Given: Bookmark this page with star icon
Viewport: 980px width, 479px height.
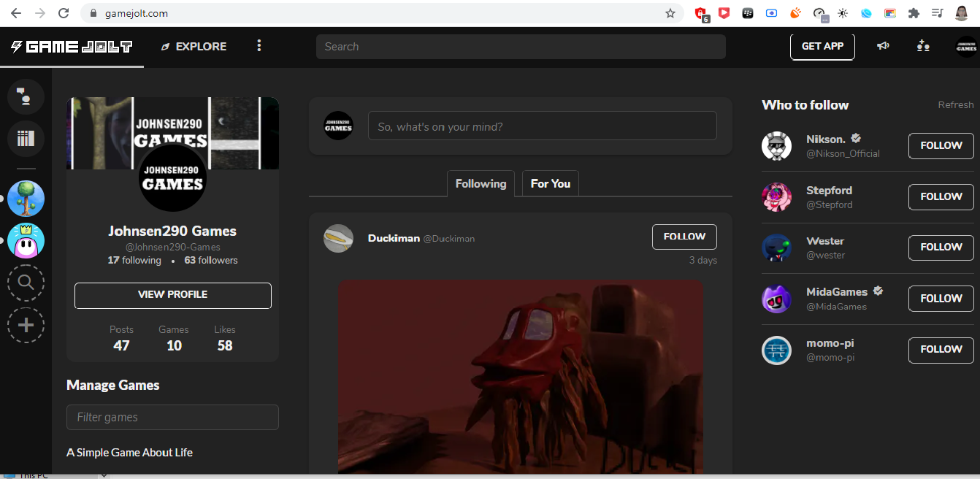Looking at the screenshot, I should click(x=670, y=13).
